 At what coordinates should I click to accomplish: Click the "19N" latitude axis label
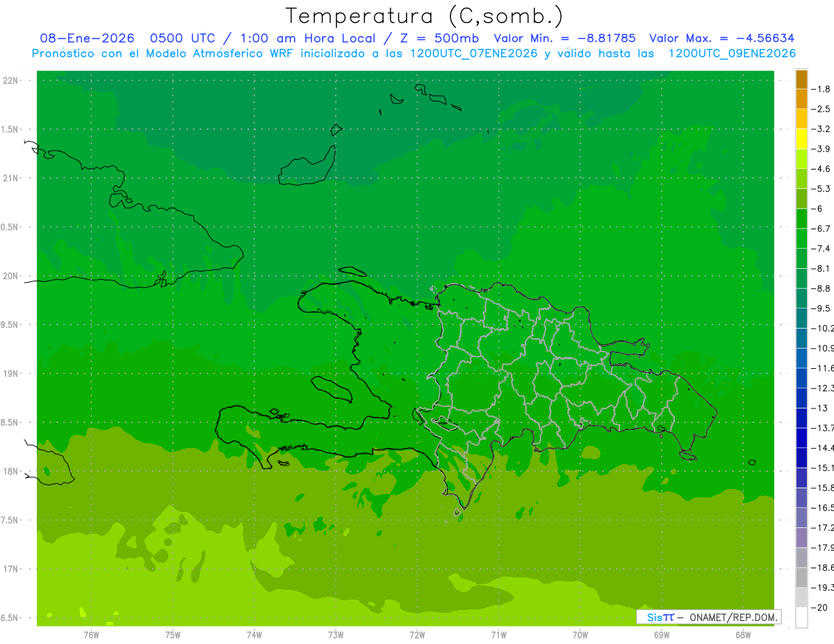11,374
